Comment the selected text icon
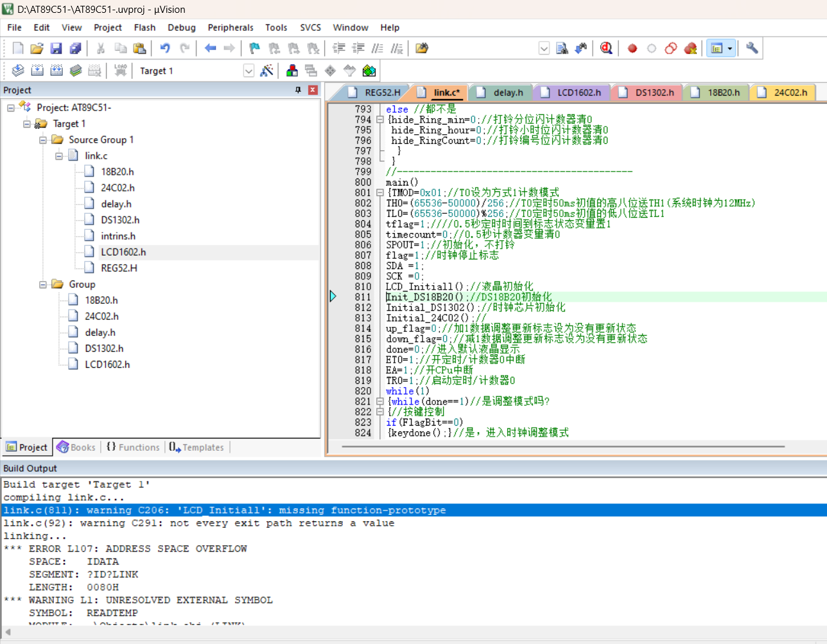This screenshot has width=827, height=644. (x=378, y=48)
